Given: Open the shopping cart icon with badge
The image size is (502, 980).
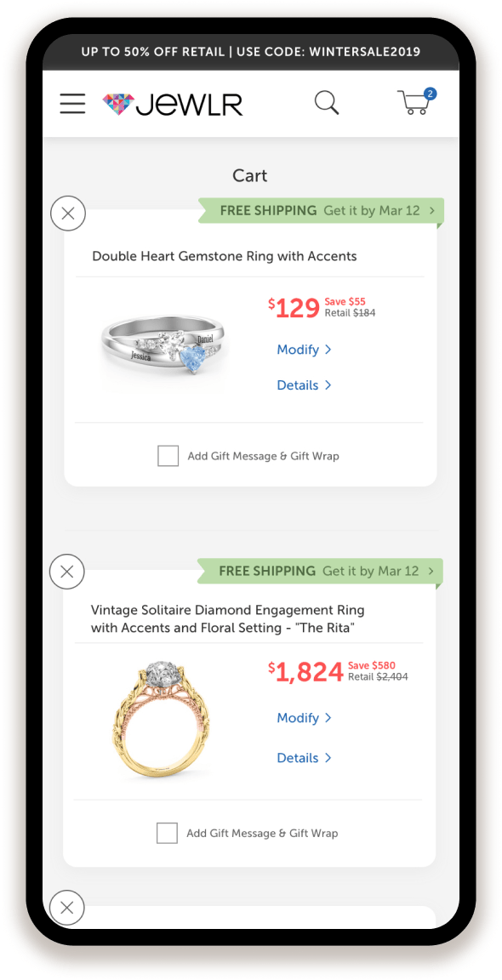Looking at the screenshot, I should (x=416, y=102).
